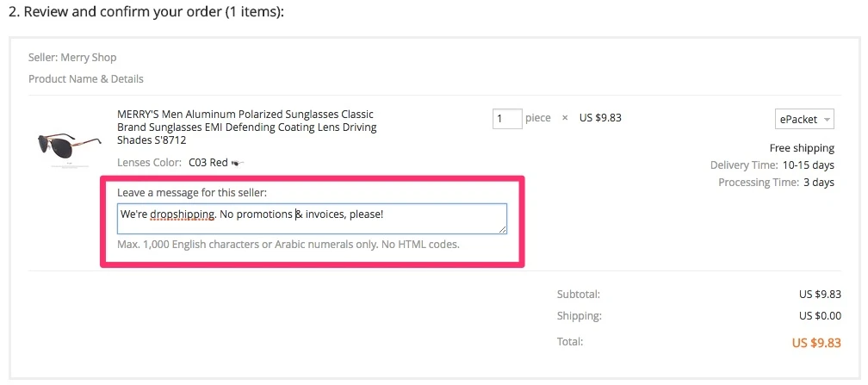Click the Delivery Time 10-15 days text

(772, 165)
